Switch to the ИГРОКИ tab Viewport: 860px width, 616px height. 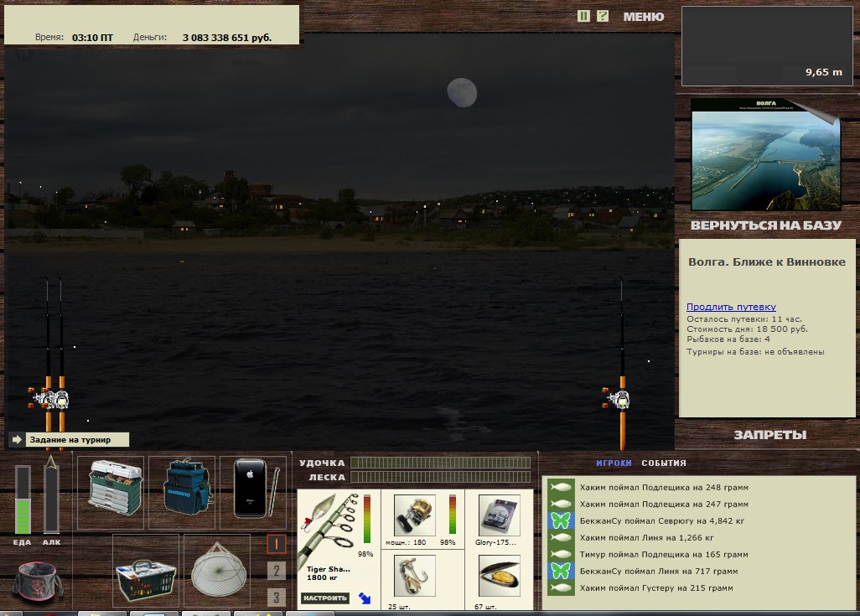tap(614, 463)
